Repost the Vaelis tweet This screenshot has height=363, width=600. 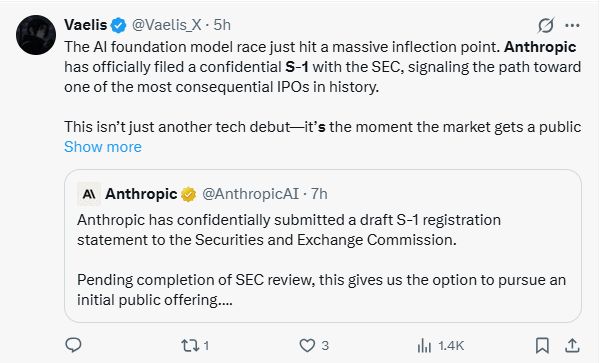tap(190, 345)
